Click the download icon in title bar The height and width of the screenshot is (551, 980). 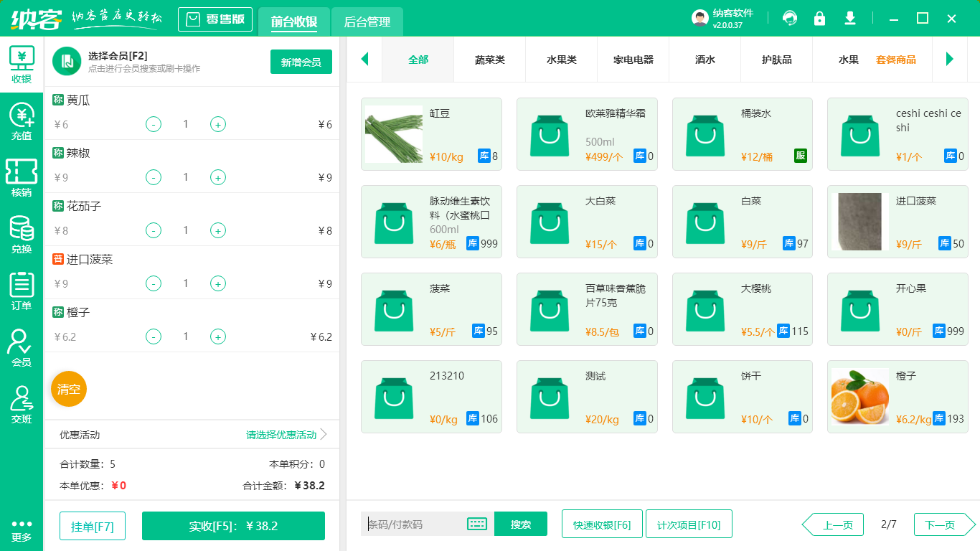pos(850,18)
